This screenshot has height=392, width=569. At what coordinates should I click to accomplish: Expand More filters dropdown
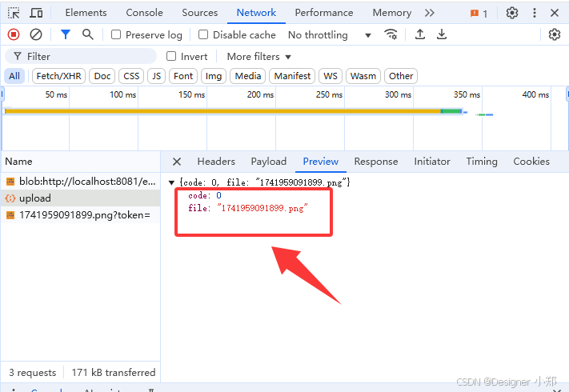click(x=258, y=57)
